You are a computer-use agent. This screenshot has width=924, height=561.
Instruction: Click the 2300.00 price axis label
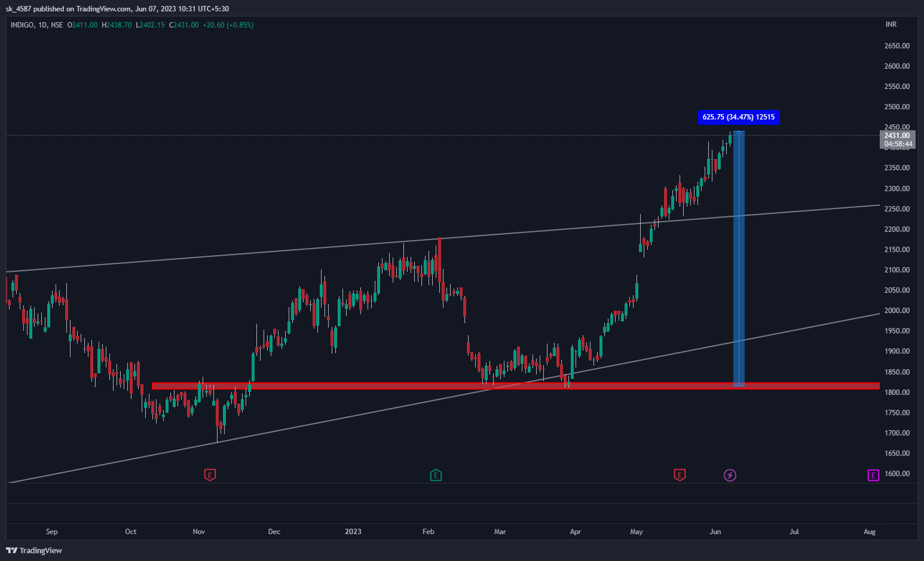897,189
